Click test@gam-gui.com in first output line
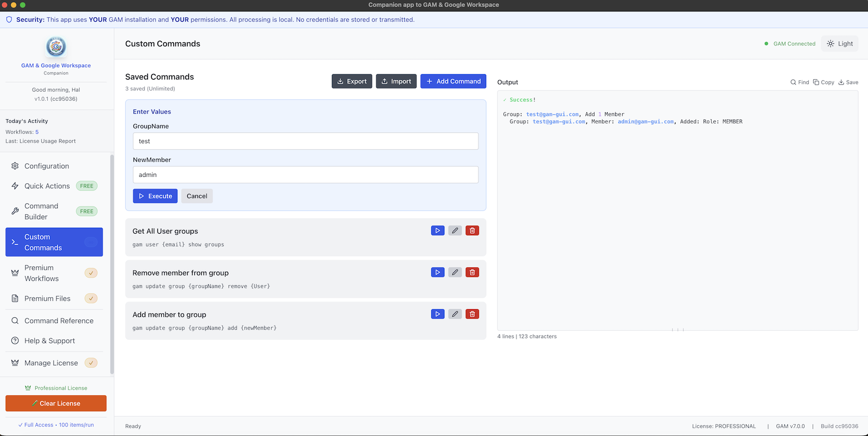 552,114
